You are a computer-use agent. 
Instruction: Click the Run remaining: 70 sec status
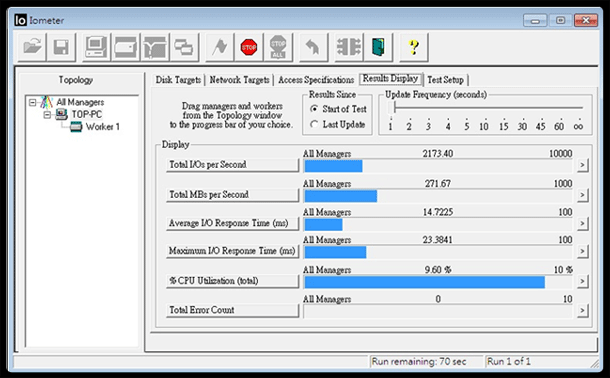(x=419, y=362)
